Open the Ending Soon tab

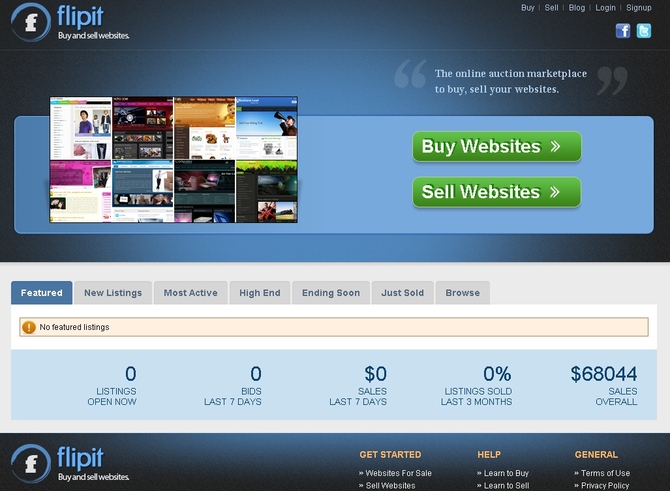coord(331,293)
